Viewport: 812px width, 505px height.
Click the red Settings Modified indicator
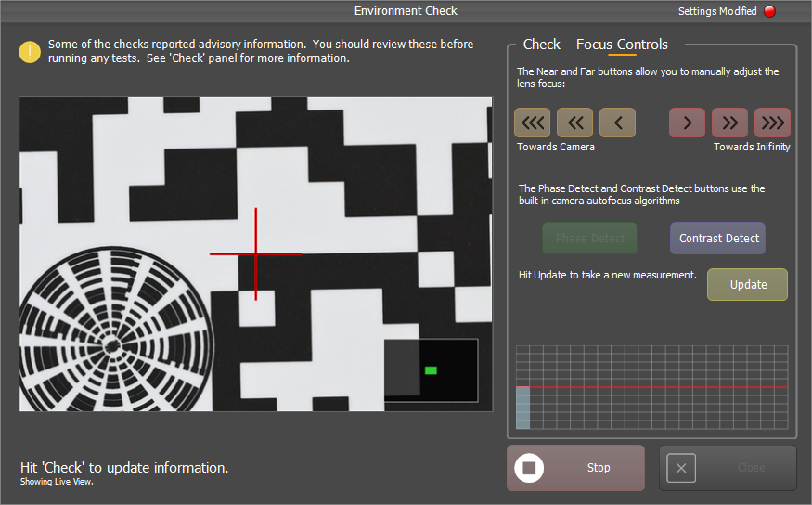(770, 11)
